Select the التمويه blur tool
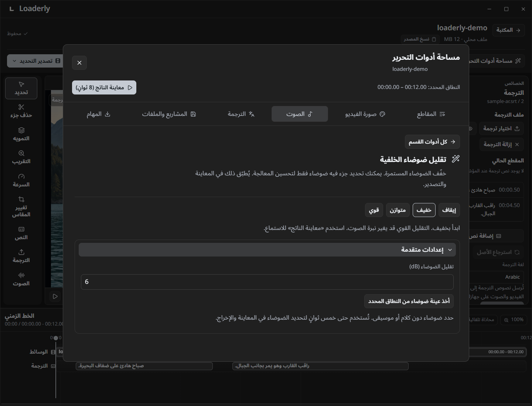Viewport: 532px width, 406px height. click(x=21, y=134)
